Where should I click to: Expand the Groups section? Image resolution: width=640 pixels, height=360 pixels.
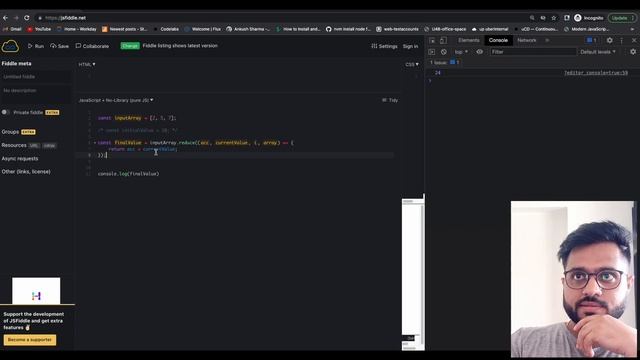pyautogui.click(x=18, y=132)
